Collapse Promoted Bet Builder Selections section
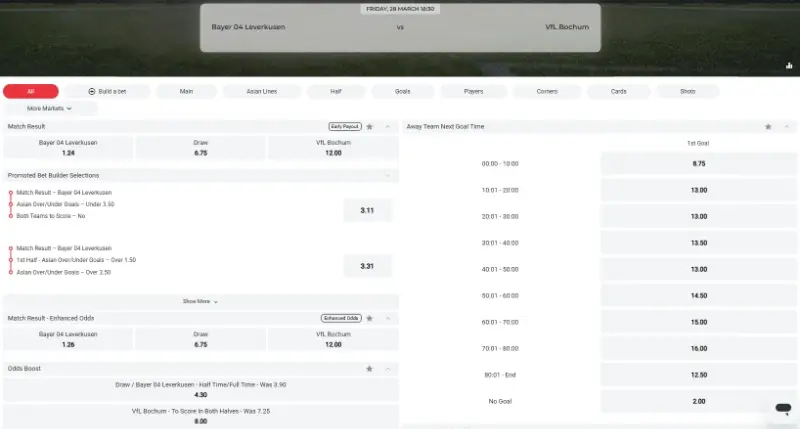 [x=388, y=175]
